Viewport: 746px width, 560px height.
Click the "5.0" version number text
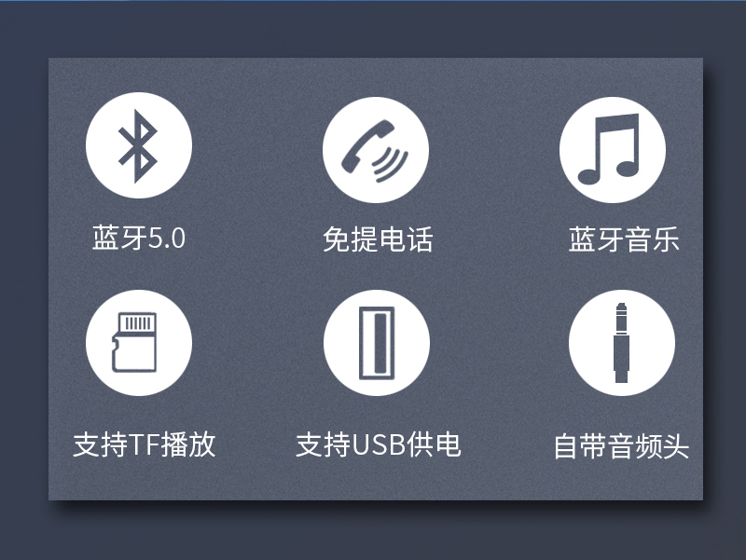coord(167,239)
